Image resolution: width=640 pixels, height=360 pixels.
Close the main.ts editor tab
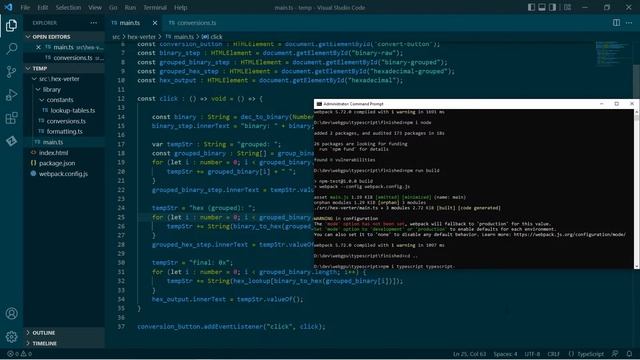(x=155, y=23)
